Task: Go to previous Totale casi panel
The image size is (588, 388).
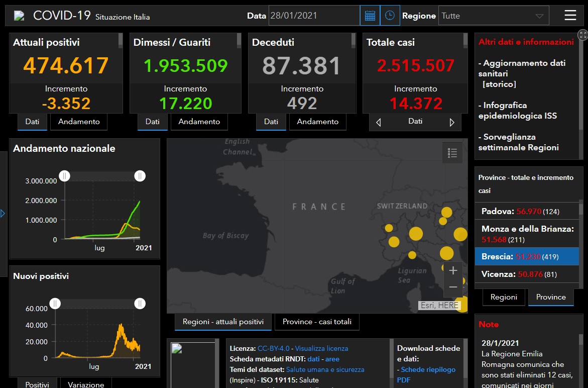Action: point(379,122)
